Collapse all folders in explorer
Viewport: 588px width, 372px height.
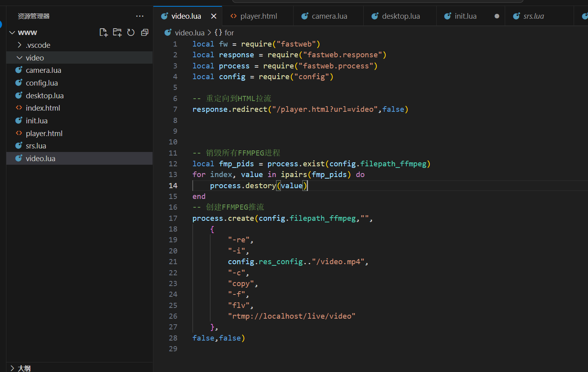pos(145,33)
